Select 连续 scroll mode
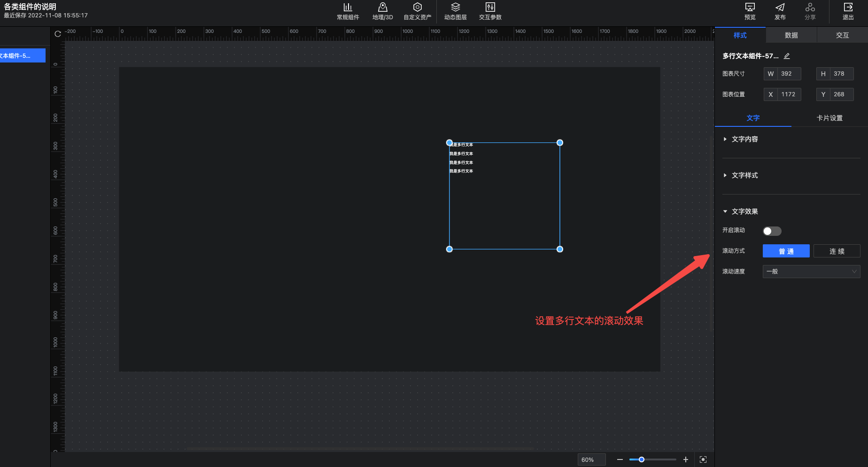Screen dimensions: 868x467 (837, 251)
